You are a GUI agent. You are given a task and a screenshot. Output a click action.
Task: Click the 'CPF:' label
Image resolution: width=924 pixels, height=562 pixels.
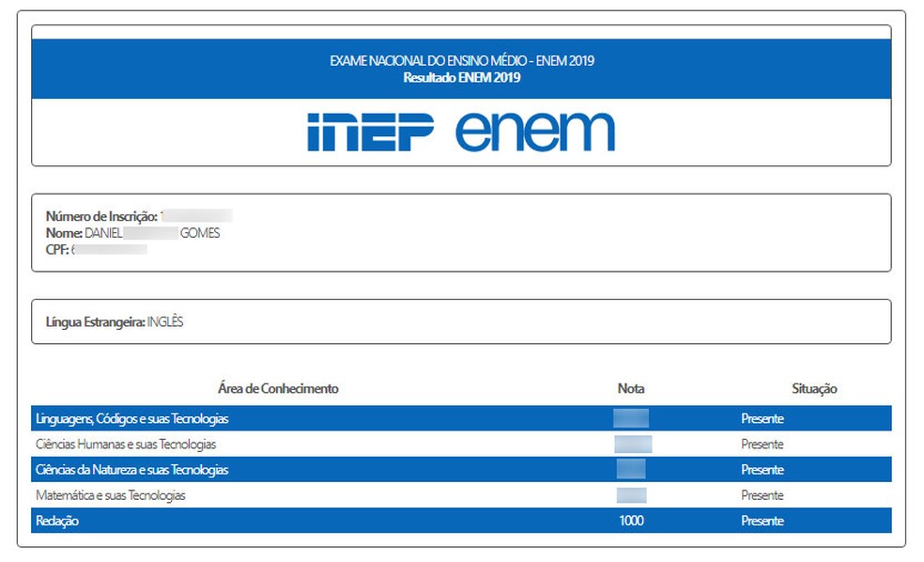[57, 249]
